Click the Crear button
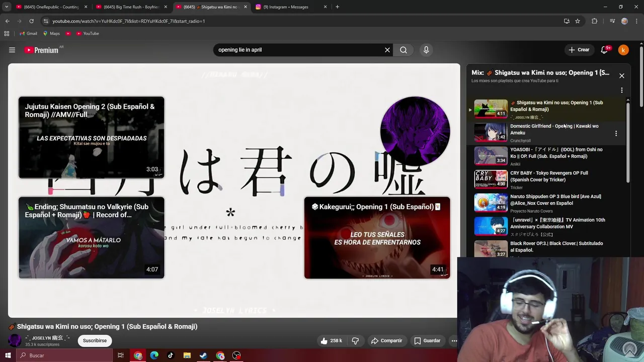The width and height of the screenshot is (644, 362). pos(579,50)
